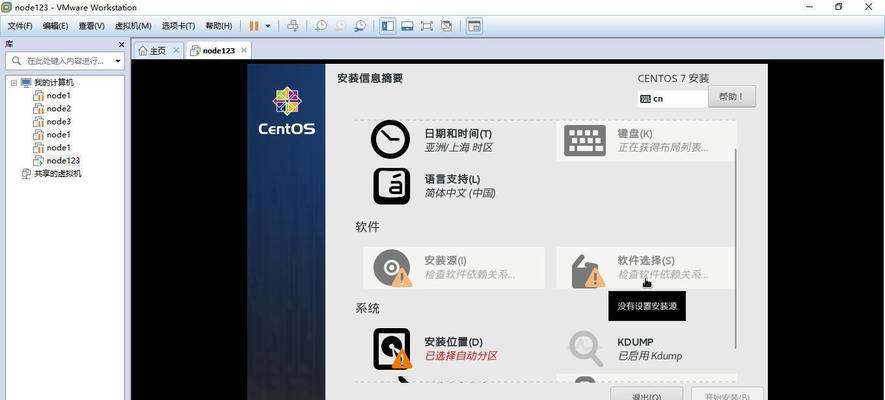Select 我的计算机 in the library

click(x=53, y=83)
